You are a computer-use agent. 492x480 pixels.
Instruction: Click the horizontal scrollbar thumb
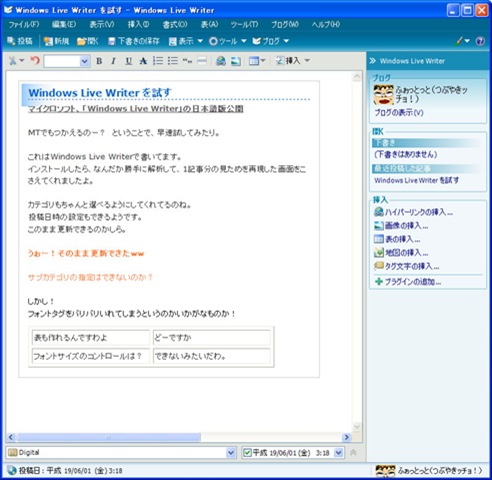click(x=109, y=437)
